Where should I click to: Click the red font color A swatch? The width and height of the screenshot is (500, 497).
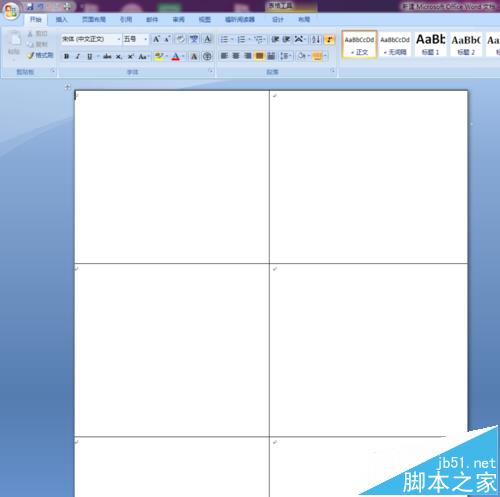tap(176, 57)
